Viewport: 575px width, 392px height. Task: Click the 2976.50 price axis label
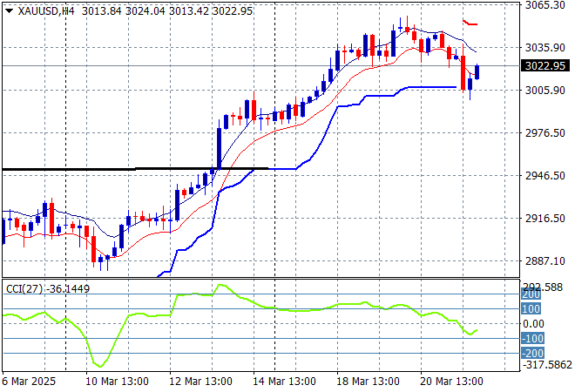(x=545, y=132)
